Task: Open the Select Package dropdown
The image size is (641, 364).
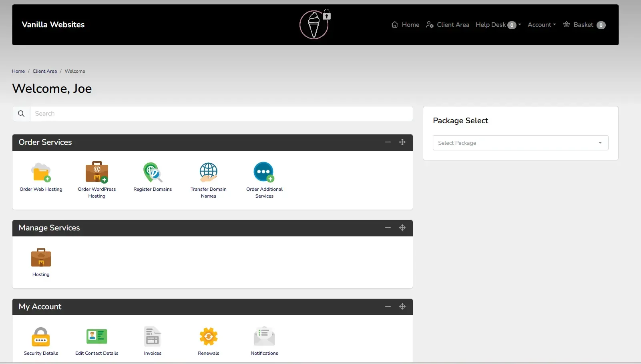Action: click(520, 143)
